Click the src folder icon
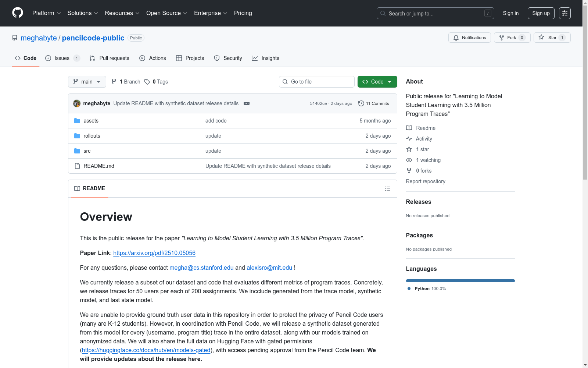 77,151
